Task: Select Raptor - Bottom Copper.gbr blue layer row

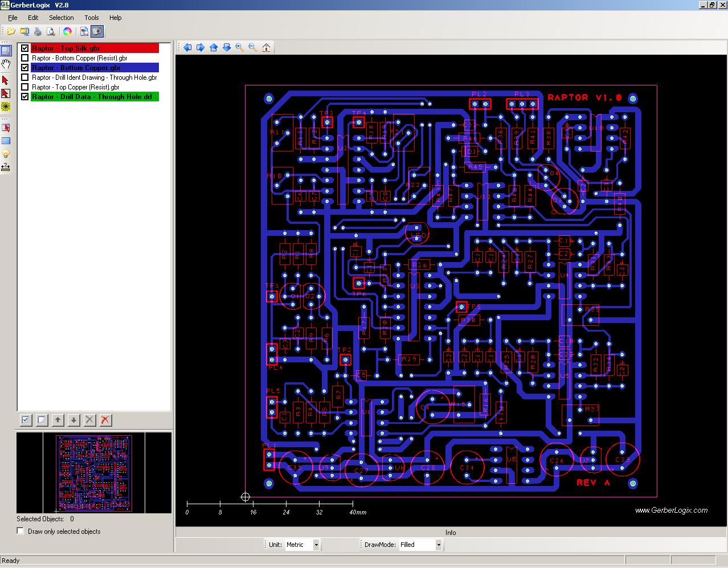Action: [95, 68]
